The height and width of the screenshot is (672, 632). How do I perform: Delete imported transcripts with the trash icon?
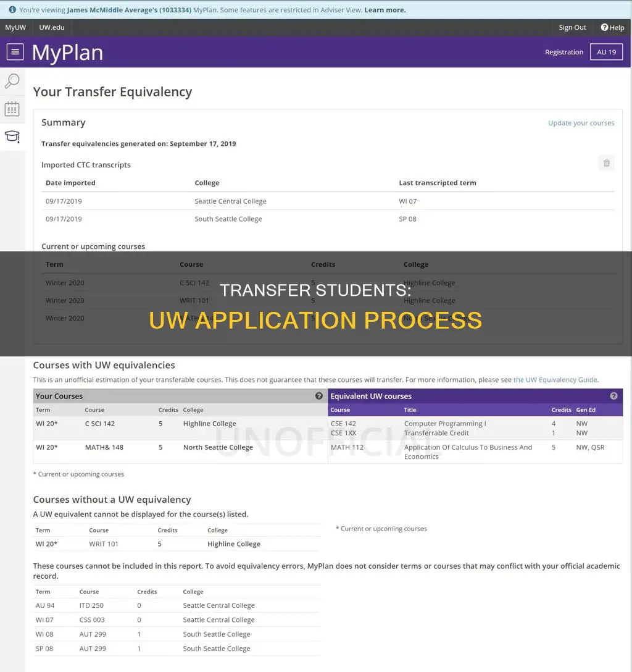click(x=606, y=163)
